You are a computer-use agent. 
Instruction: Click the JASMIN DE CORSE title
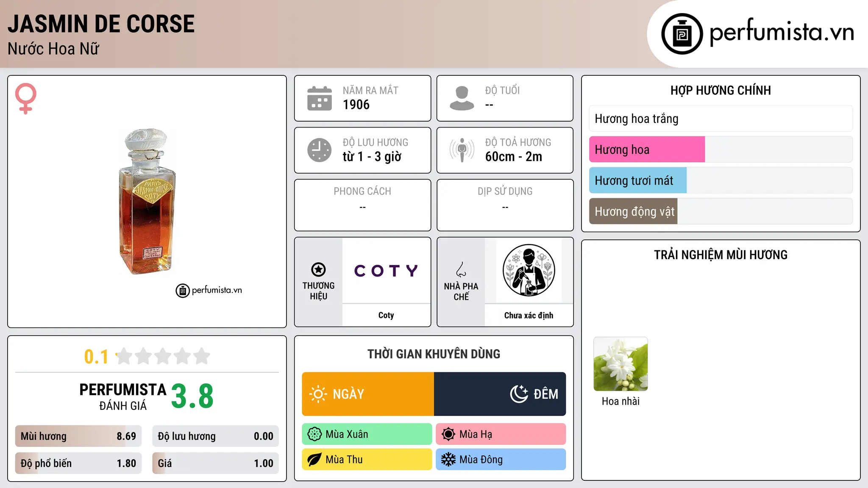pos(101,24)
